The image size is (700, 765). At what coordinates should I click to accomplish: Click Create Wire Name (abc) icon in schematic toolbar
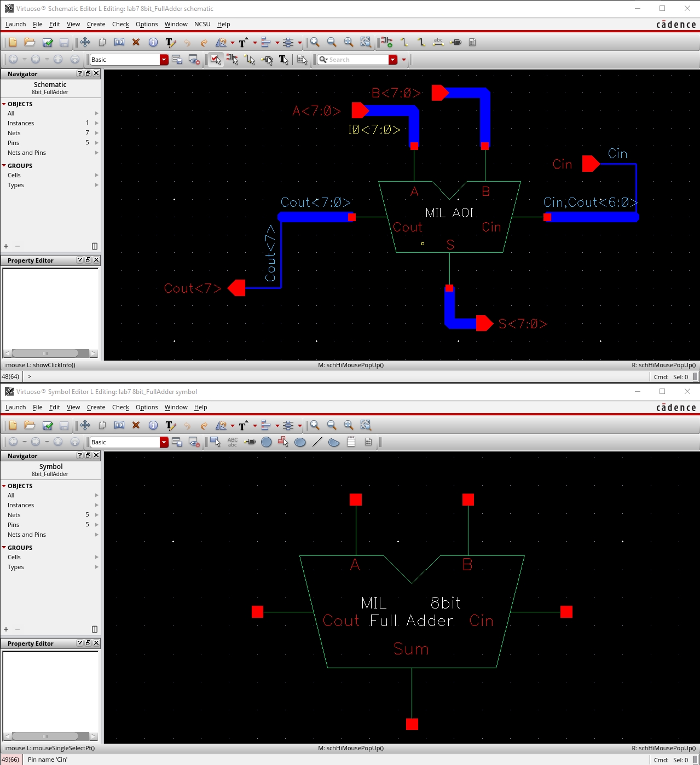pyautogui.click(x=438, y=42)
